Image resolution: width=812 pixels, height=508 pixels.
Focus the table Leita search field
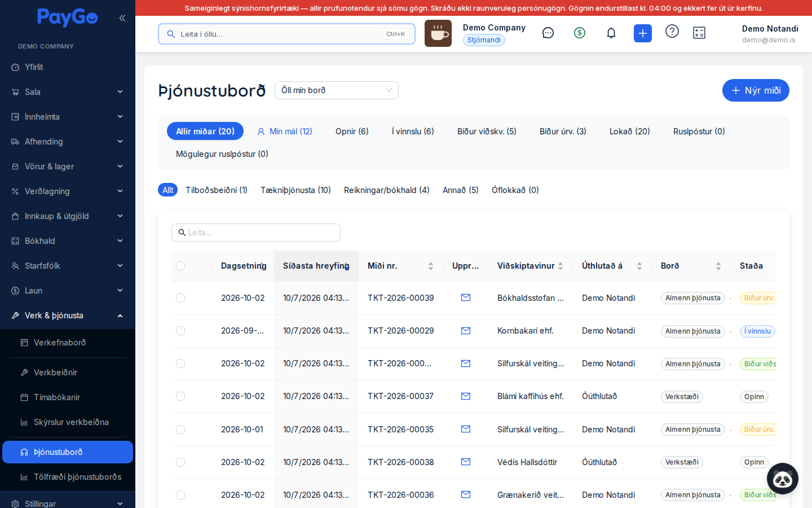[x=256, y=233]
